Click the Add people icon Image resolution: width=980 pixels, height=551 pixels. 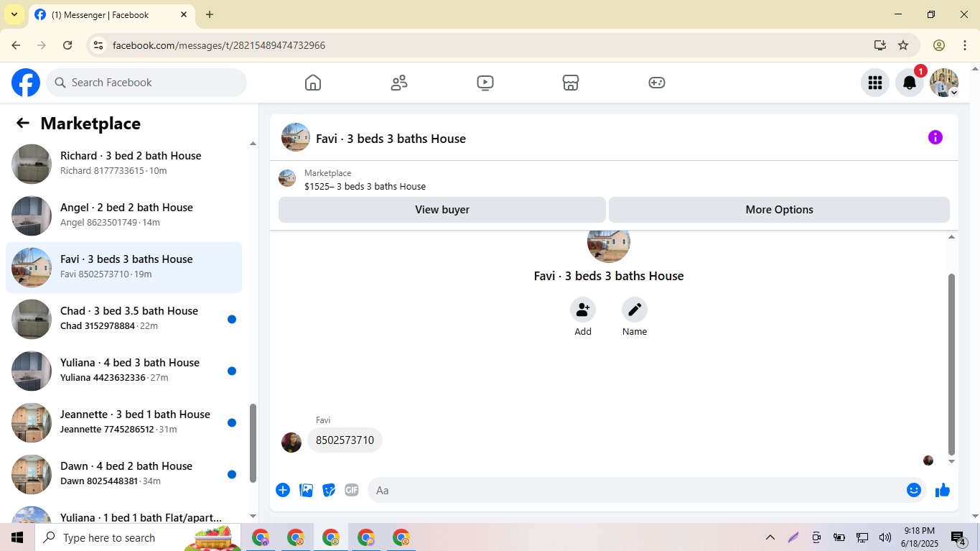(583, 310)
